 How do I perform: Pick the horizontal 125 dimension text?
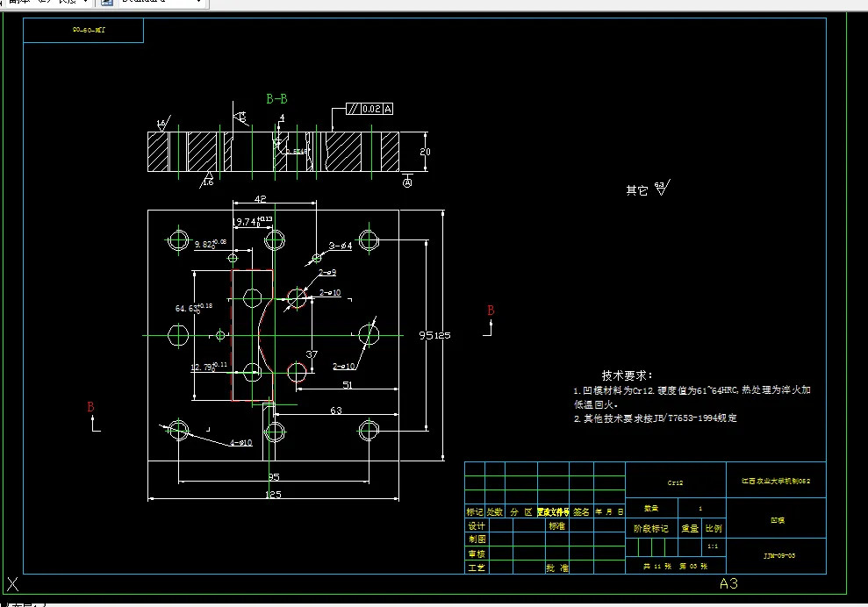(273, 494)
